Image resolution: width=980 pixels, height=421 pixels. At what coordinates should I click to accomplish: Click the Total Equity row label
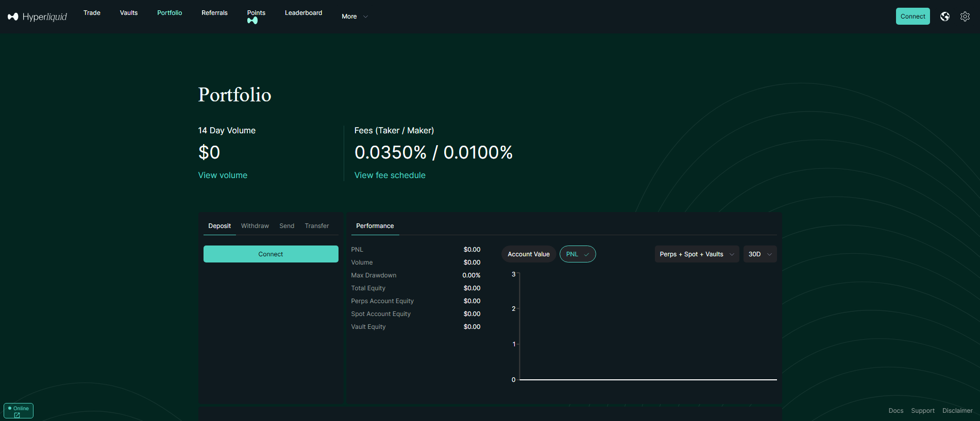(368, 288)
